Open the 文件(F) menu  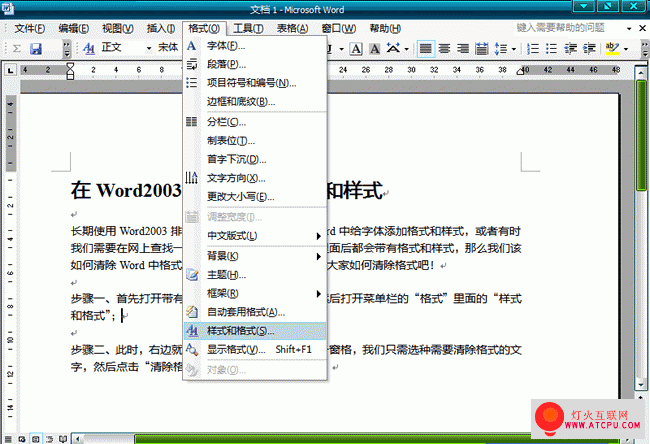coord(30,29)
